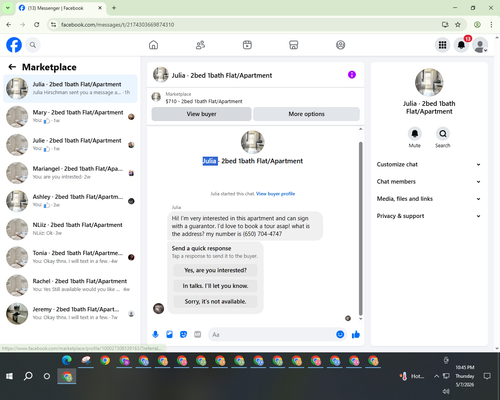Viewport: 500px width, 400px height.
Task: Open Rachel 2bed 1bath conversation
Action: point(70,285)
